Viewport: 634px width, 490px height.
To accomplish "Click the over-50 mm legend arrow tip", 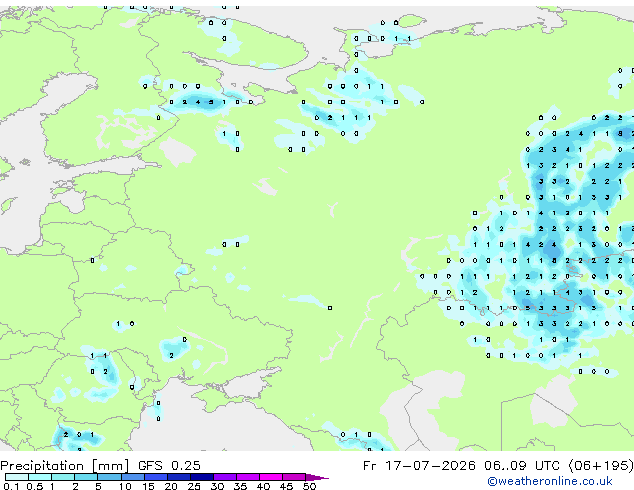I will pos(317,478).
